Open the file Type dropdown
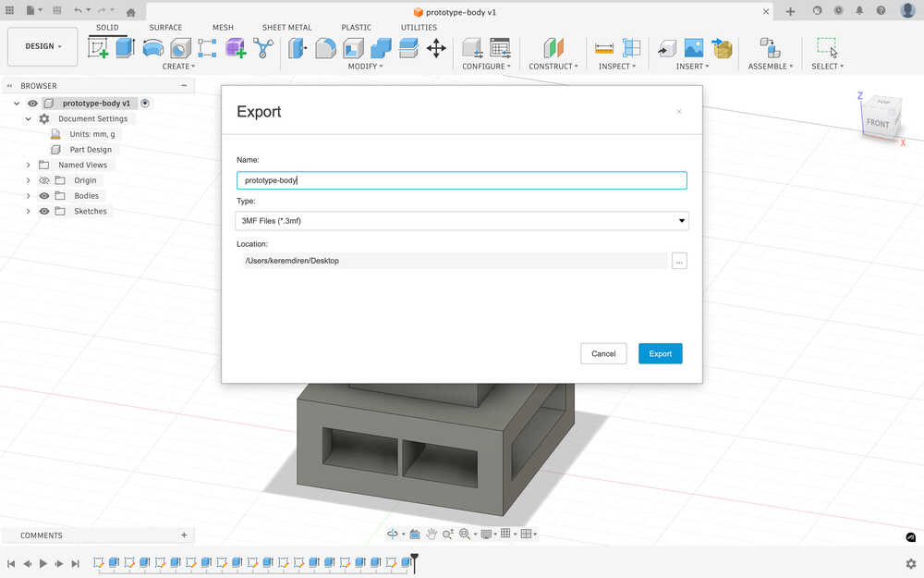This screenshot has width=924, height=578. (x=462, y=221)
